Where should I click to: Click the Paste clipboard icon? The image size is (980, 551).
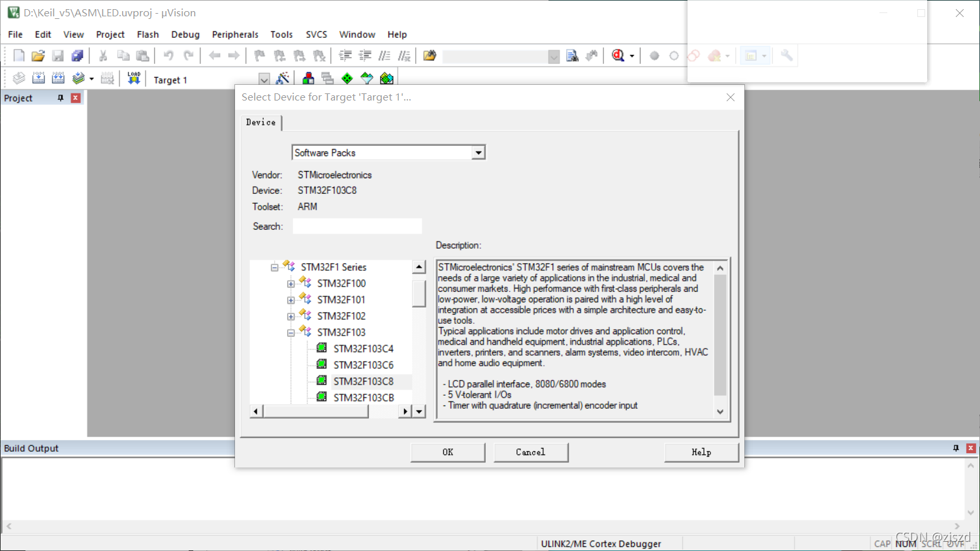pos(142,56)
